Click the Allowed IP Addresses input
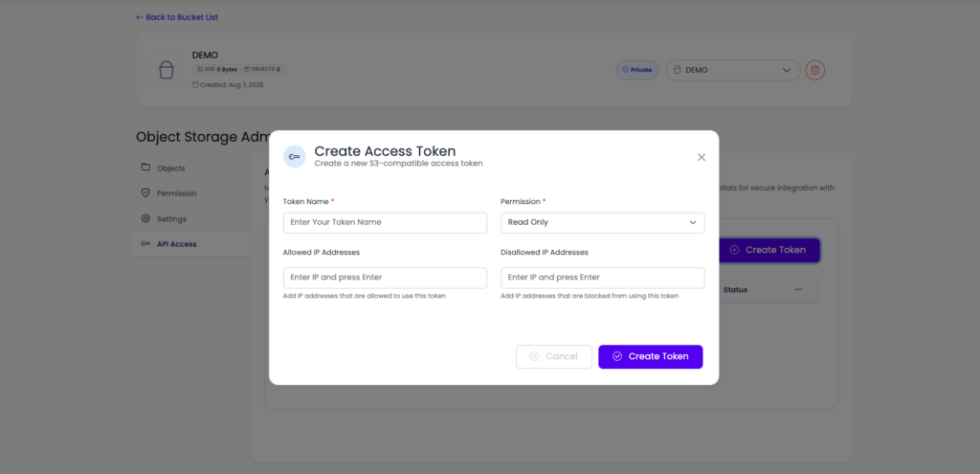The height and width of the screenshot is (474, 980). click(385, 278)
